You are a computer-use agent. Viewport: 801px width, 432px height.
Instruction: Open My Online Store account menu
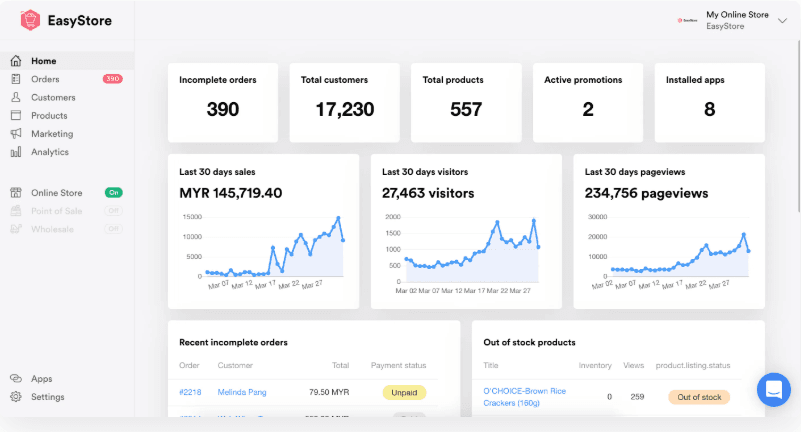coord(732,20)
